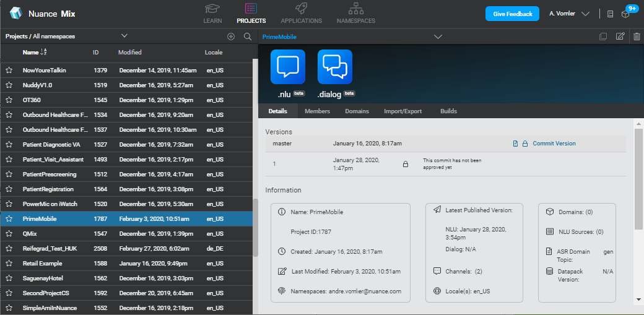Open the notifications cube icon with 9+ badge

(626, 14)
